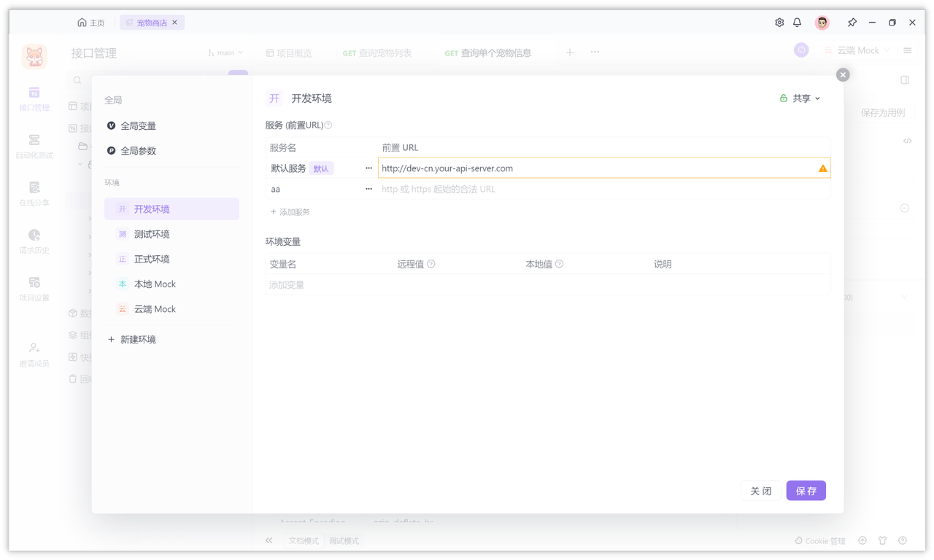The height and width of the screenshot is (560, 934).
Task: Open 项目设置 in the sidebar
Action: [34, 288]
